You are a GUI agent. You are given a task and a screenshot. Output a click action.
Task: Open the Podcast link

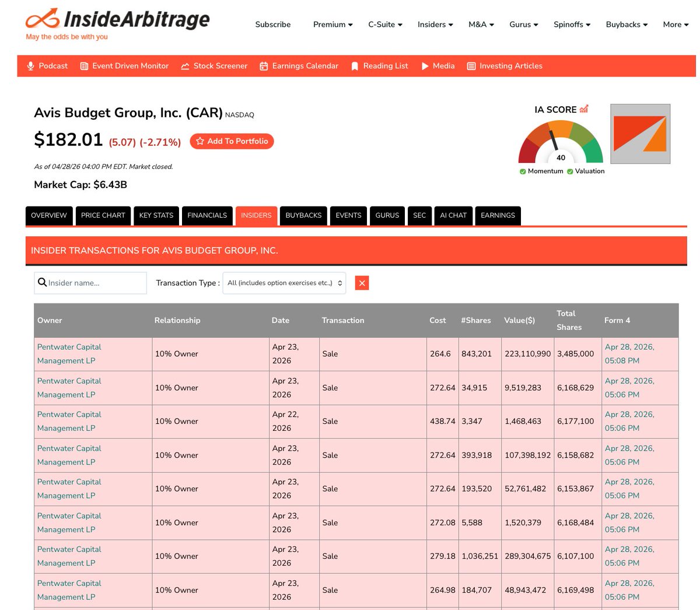click(x=53, y=66)
